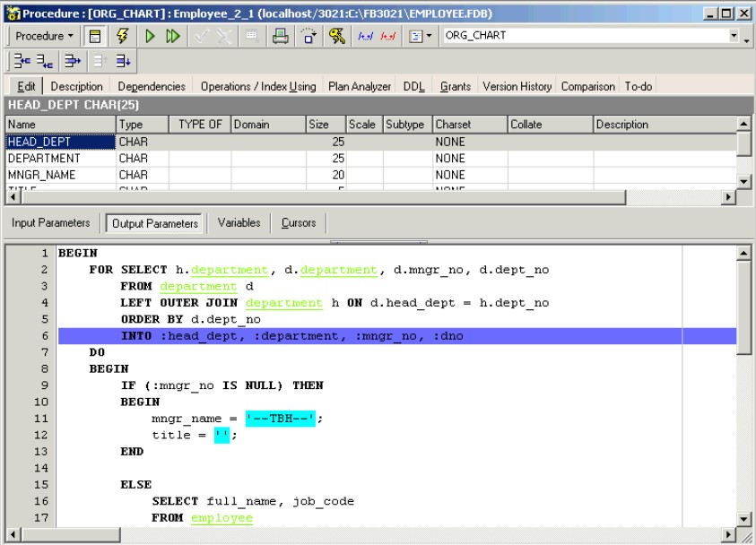Click the employee table link on line 17
Viewport: 756px width, 545px height.
point(222,517)
